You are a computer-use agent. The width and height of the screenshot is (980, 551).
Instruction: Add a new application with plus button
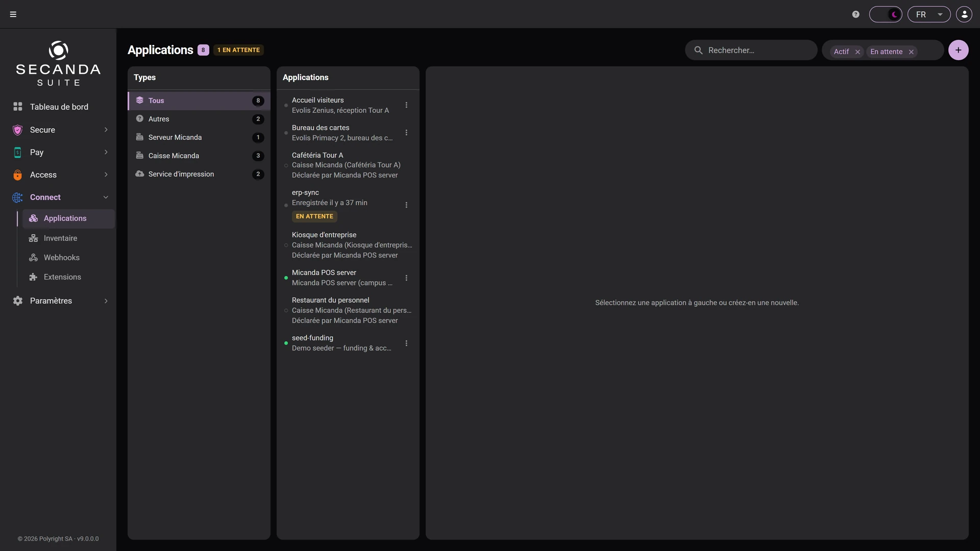[x=958, y=50]
